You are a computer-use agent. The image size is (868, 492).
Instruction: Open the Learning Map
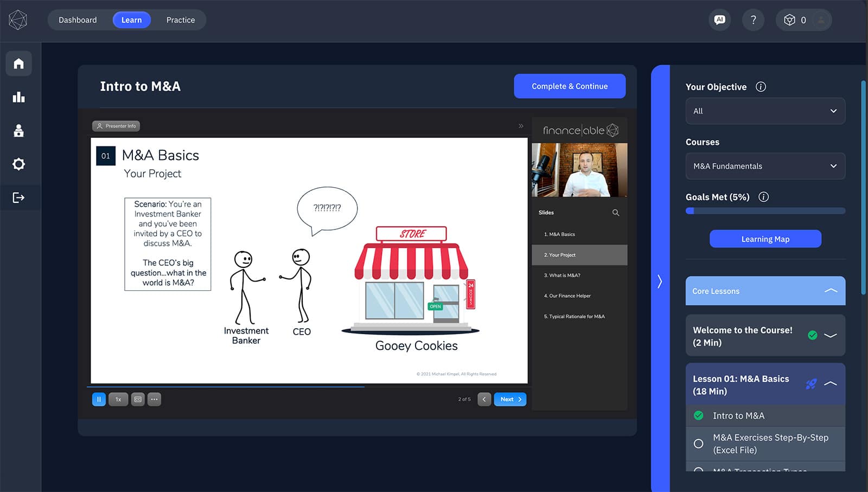(765, 239)
